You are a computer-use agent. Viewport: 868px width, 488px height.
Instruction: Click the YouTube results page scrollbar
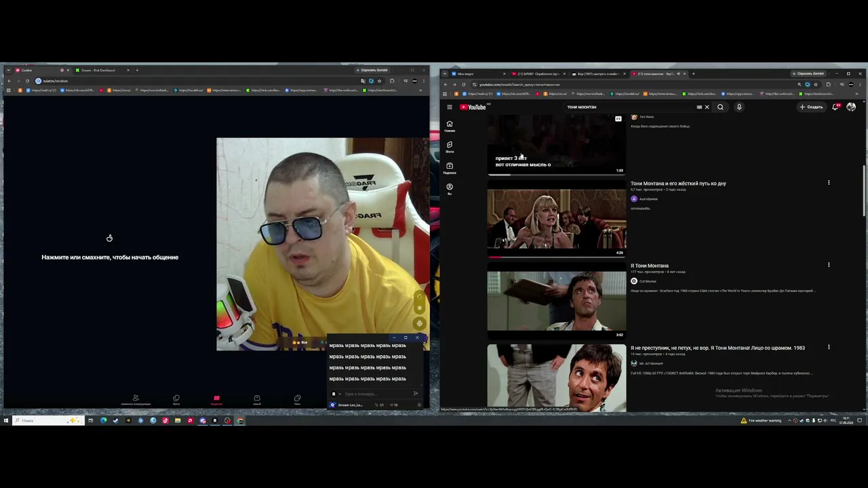pos(864,191)
